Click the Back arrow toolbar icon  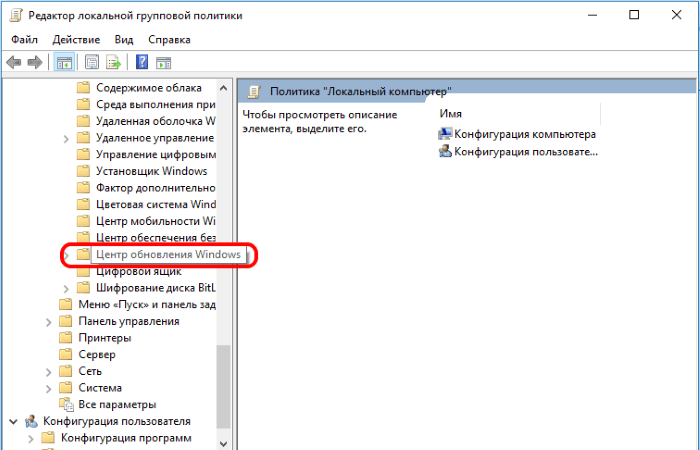(14, 62)
